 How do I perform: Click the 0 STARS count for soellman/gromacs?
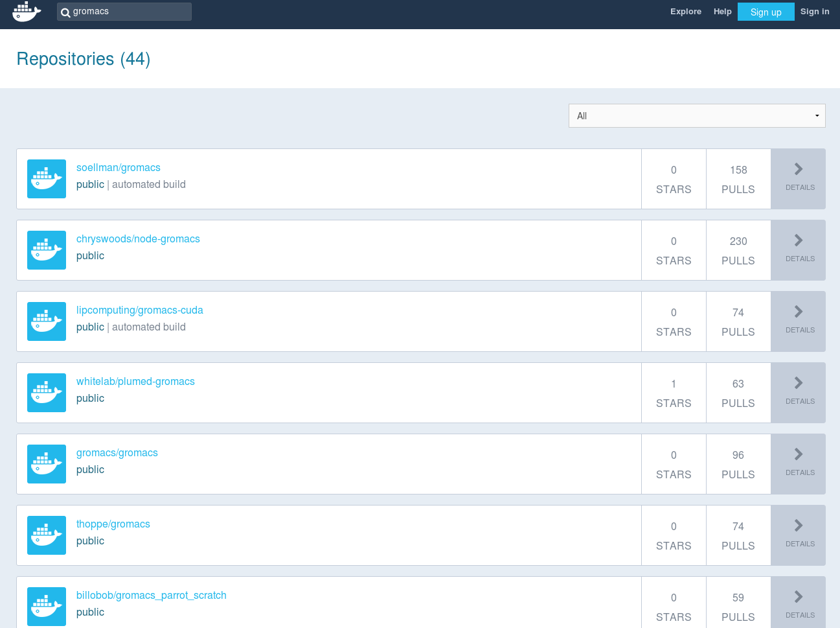pyautogui.click(x=674, y=179)
